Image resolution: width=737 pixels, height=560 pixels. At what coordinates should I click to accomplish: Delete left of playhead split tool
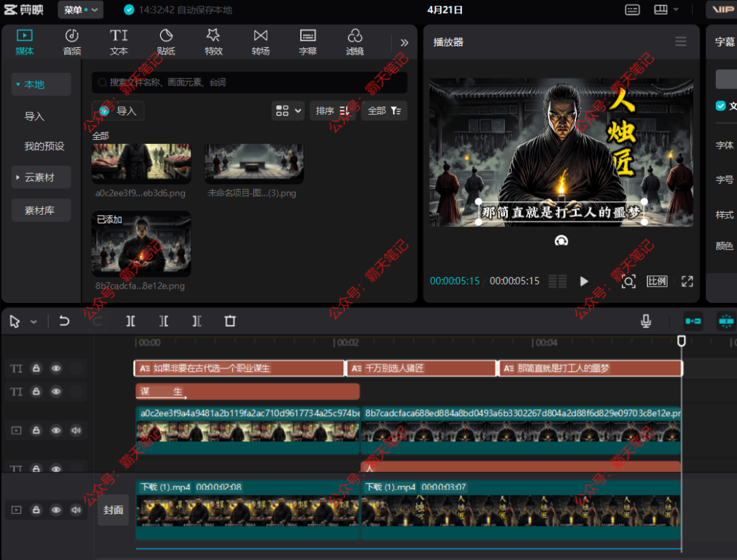tap(164, 321)
